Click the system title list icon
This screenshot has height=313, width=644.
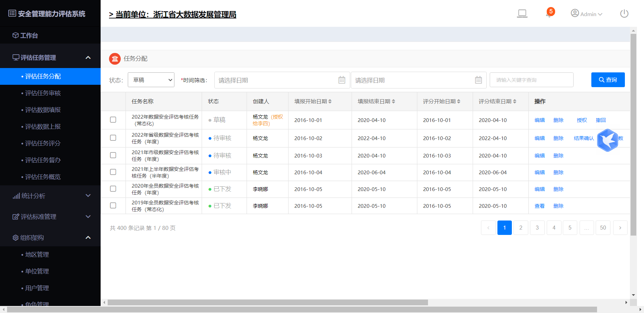tap(12, 13)
